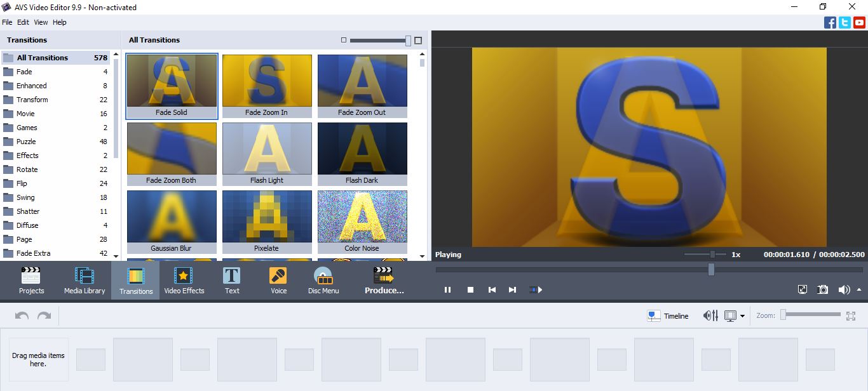Expand the volume level arrow

pos(859,289)
